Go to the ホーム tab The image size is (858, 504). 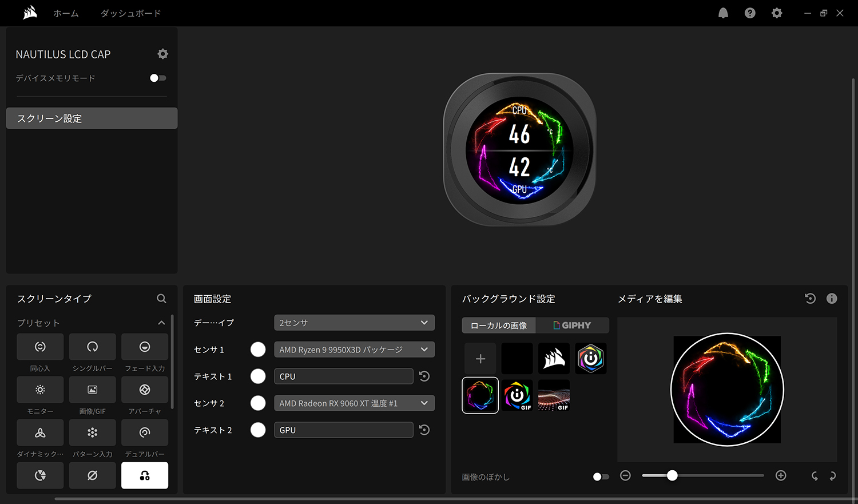(x=66, y=13)
